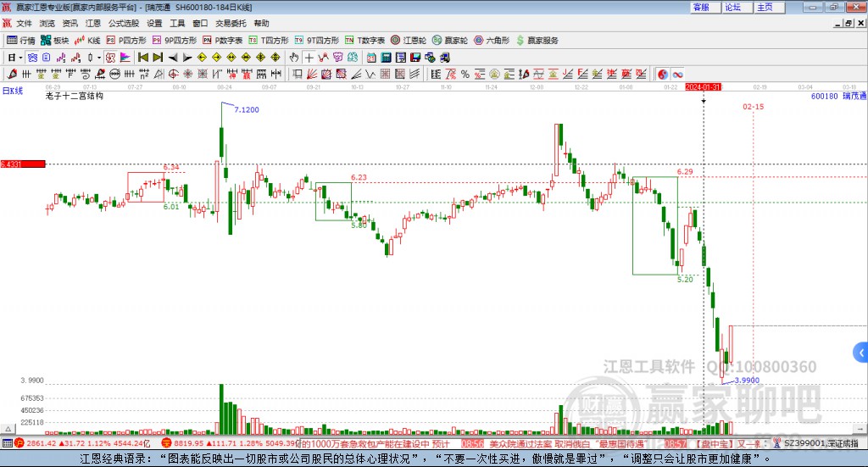Click the 主页 button in title bar

[770, 7]
